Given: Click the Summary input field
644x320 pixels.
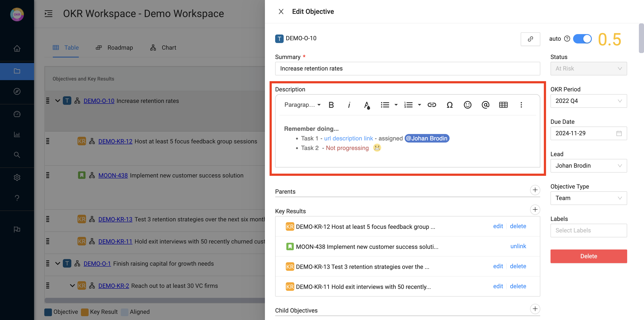Looking at the screenshot, I should 407,69.
